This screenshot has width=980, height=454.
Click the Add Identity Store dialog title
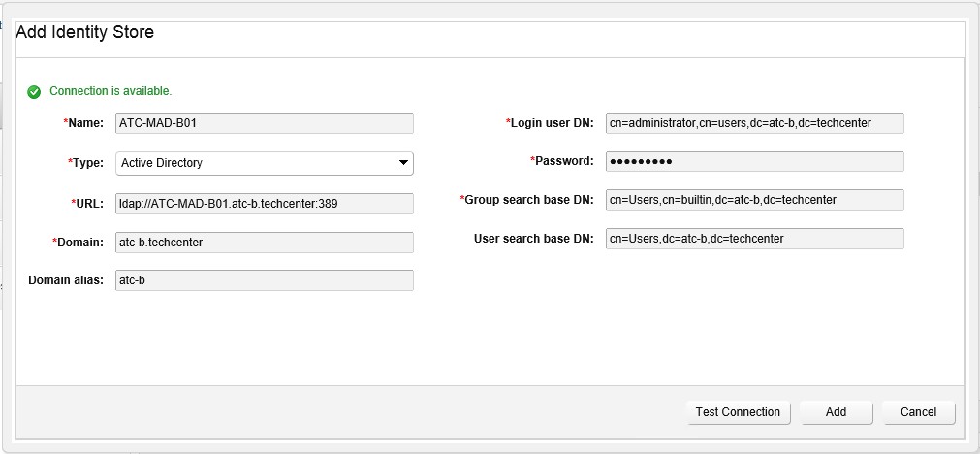pos(85,33)
